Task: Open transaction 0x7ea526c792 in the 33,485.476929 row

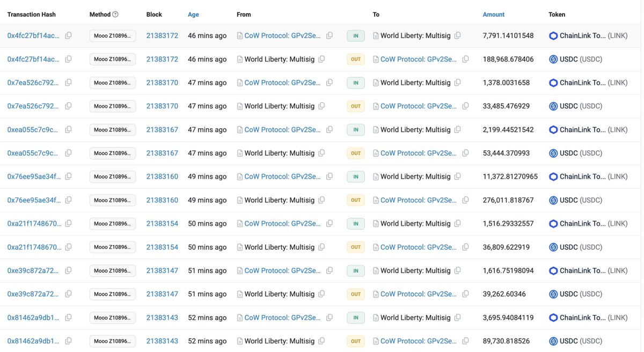Action: point(34,106)
